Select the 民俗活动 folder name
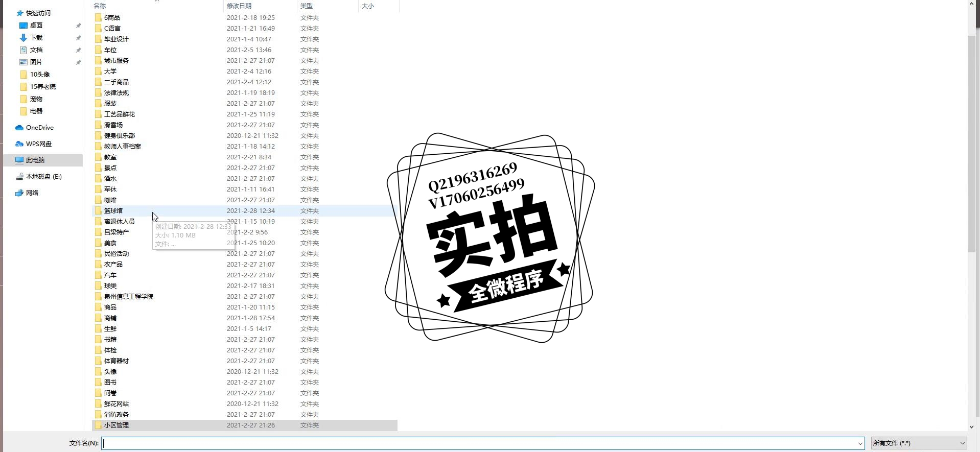Screen dimensions: 980x452 point(116,253)
